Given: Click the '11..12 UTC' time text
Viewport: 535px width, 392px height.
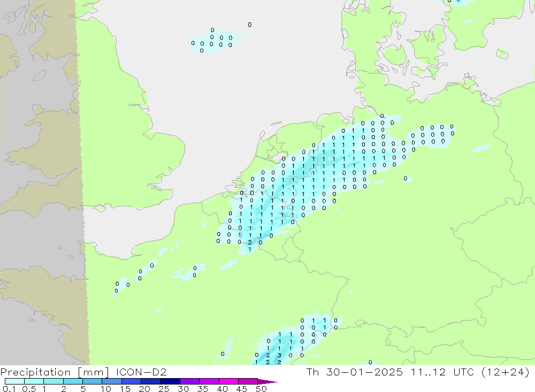Looking at the screenshot, I should pyautogui.click(x=442, y=372).
